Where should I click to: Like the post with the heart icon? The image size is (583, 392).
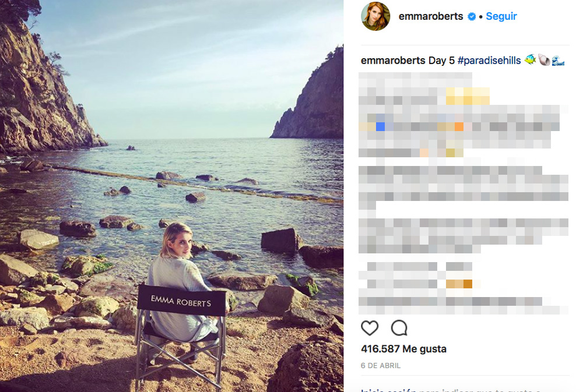[x=370, y=328]
